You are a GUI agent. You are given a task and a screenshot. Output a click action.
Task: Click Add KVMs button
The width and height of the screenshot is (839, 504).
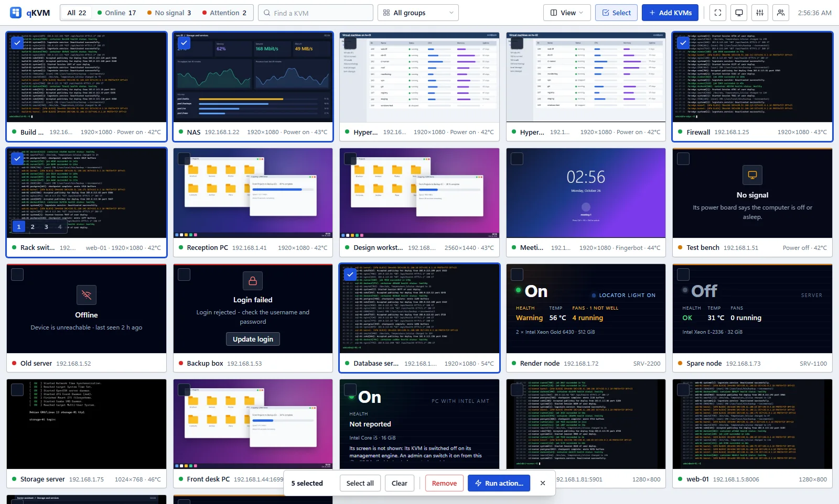pos(670,13)
